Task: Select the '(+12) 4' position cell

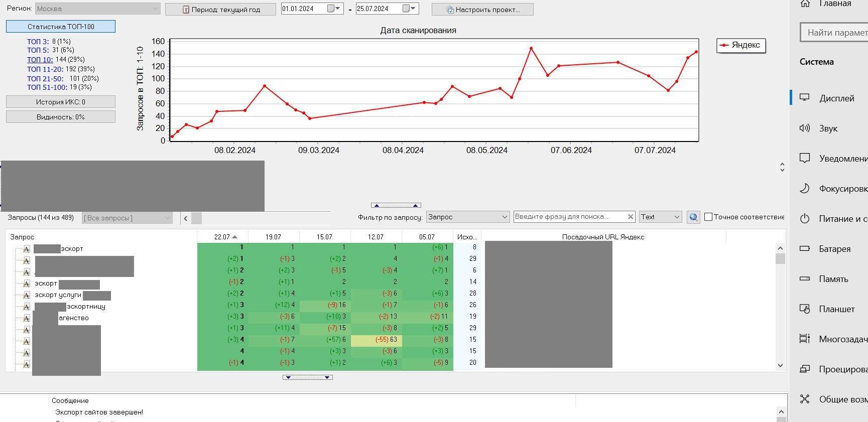Action: click(274, 305)
